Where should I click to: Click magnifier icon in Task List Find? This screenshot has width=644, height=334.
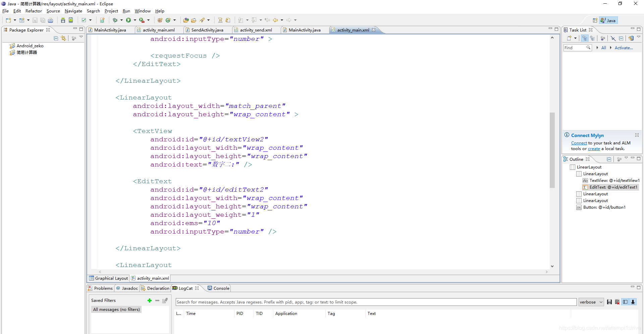(x=588, y=48)
